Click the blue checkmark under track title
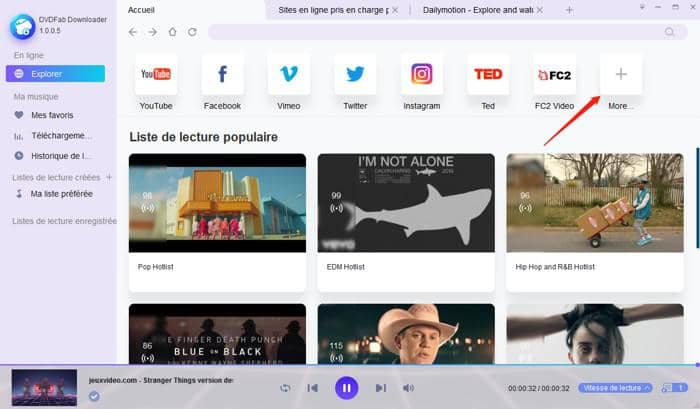Viewport: 700px width, 409px height. coord(94,396)
